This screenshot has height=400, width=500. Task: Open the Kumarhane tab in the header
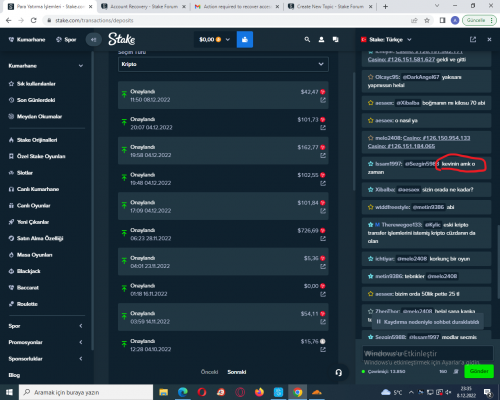click(27, 40)
